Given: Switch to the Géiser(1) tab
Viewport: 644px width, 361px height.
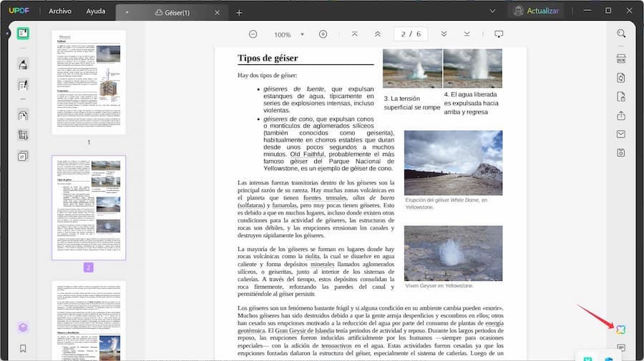Looking at the screenshot, I should [172, 13].
